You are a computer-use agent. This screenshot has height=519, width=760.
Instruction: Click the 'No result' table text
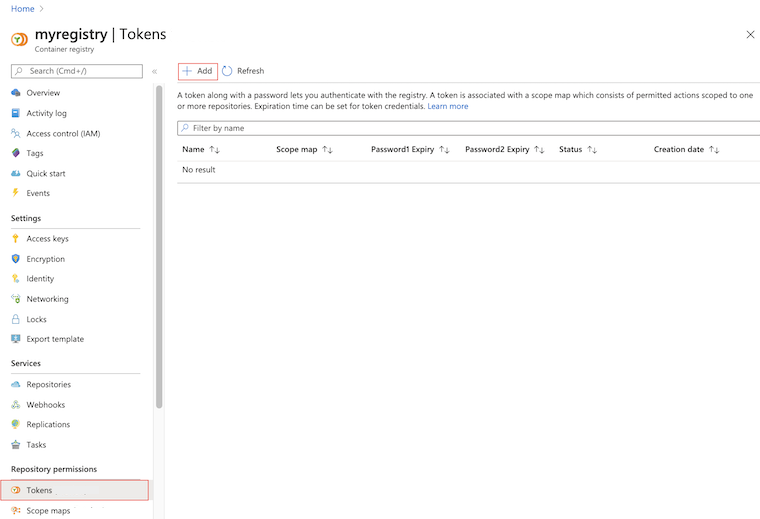pos(199,170)
